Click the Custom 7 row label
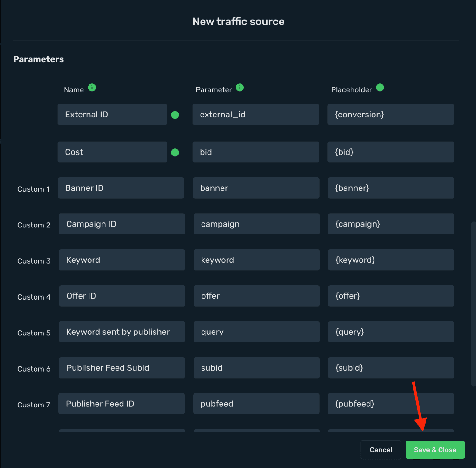476x468 pixels. click(x=34, y=405)
